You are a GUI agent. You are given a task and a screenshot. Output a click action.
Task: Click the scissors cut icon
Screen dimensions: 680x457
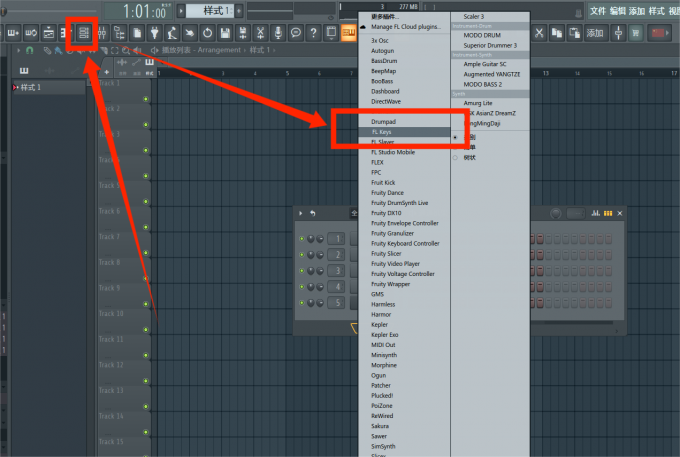539,33
